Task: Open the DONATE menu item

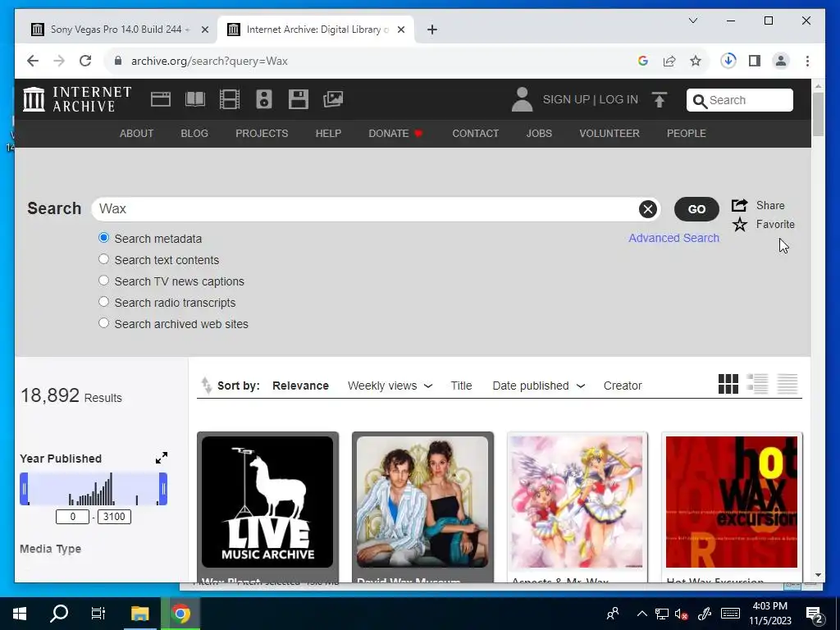Action: click(395, 134)
